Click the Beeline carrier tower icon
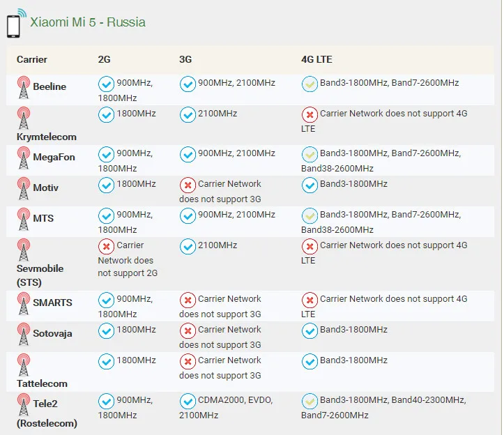504x435 pixels. pyautogui.click(x=24, y=87)
